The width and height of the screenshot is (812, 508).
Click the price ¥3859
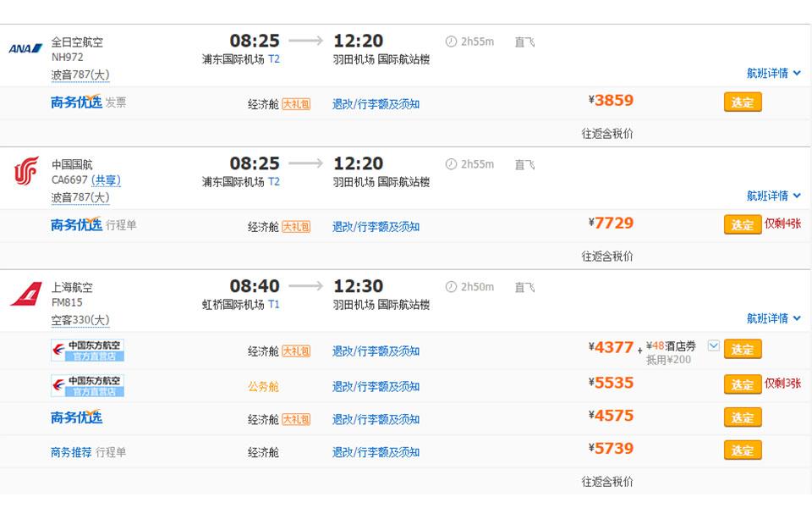pos(611,100)
